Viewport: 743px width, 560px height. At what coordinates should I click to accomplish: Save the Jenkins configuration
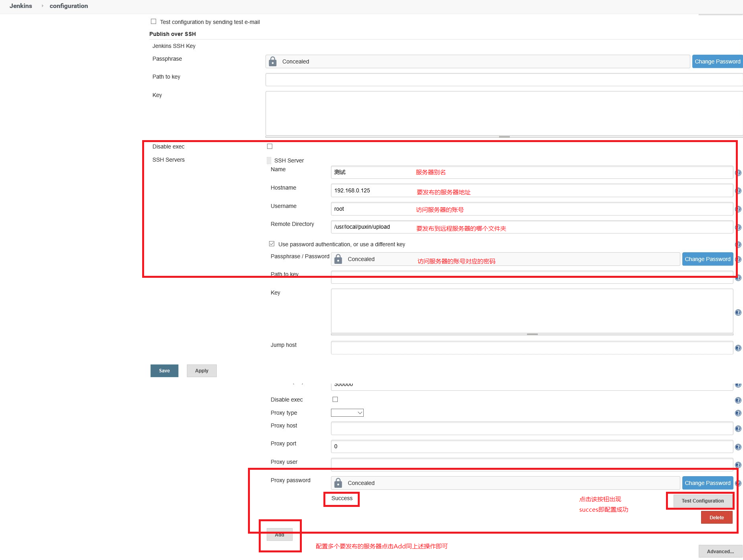point(164,371)
